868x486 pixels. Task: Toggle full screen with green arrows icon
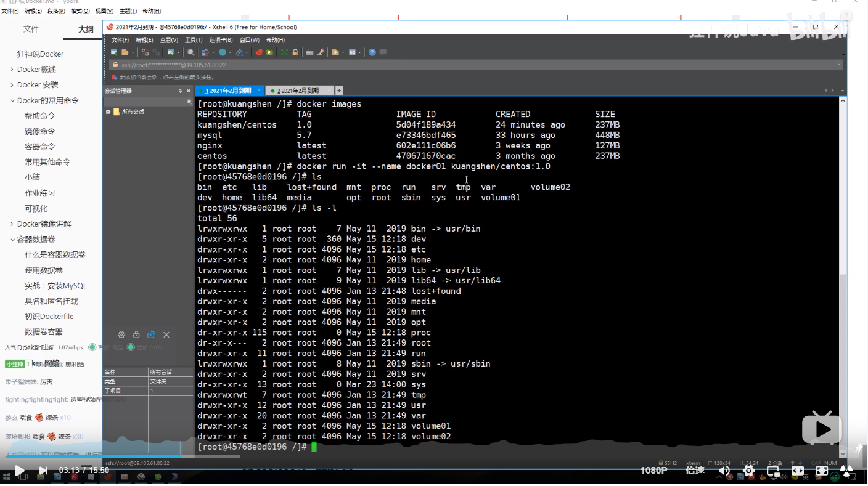coord(284,52)
